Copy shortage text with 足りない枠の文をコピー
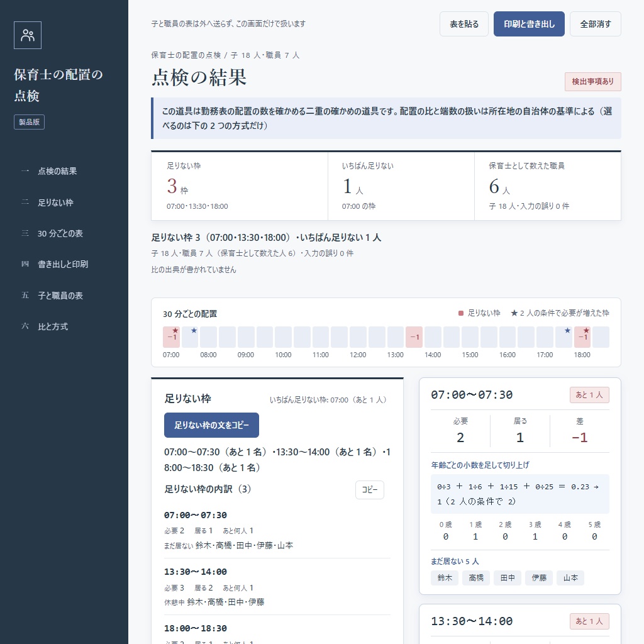 click(211, 425)
